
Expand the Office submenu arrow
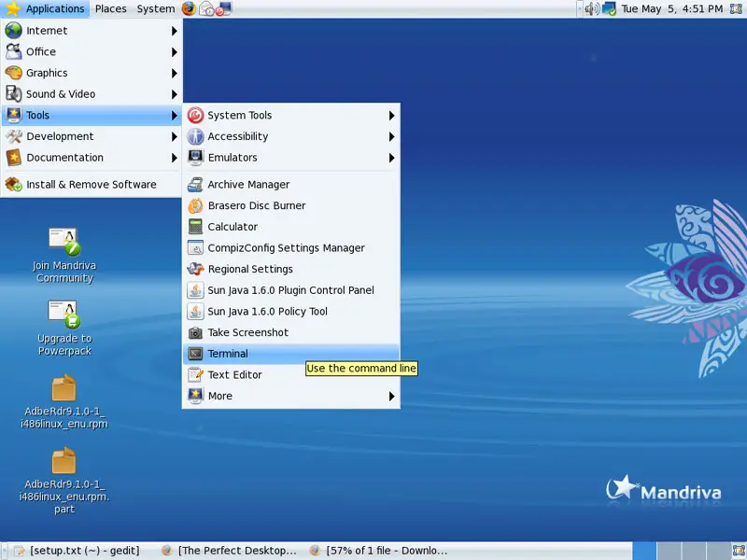pos(175,52)
